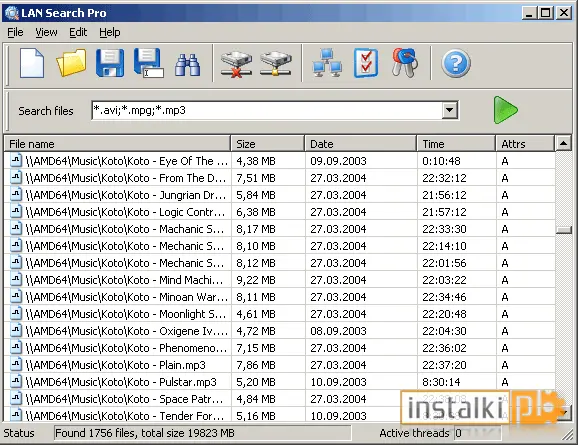Select the Koto - Machanic S... file row
Image resolution: width=578 pixels, height=445 pixels.
click(x=279, y=229)
